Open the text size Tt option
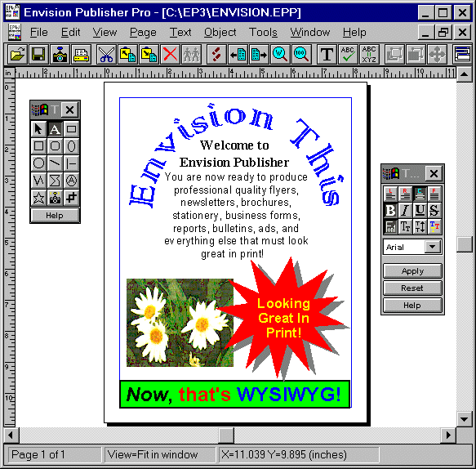This screenshot has height=469, width=476. pos(405,226)
